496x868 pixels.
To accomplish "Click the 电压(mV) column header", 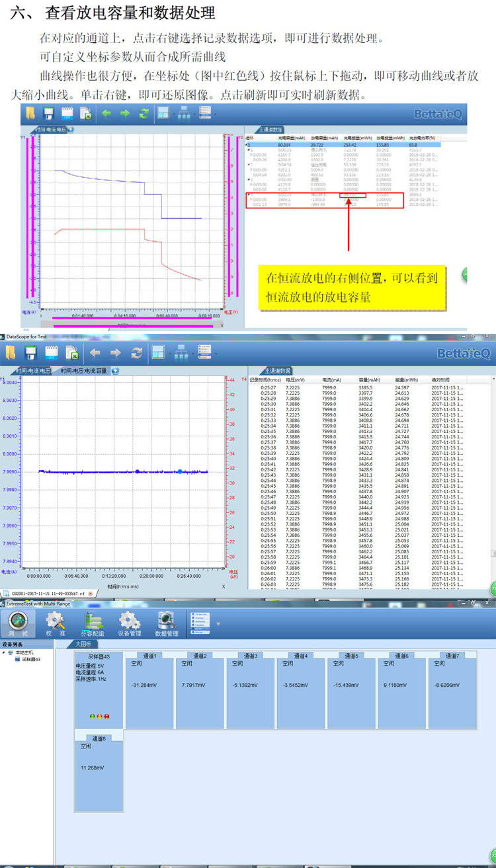I will pos(296,380).
